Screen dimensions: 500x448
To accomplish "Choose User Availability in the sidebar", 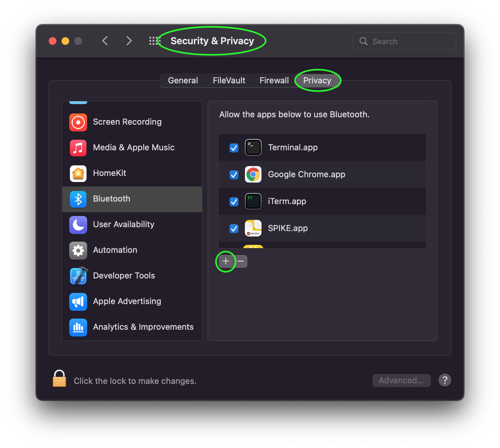I will click(132, 225).
